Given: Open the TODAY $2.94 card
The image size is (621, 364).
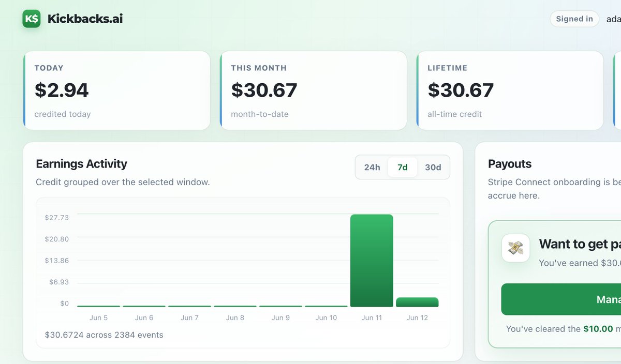Looking at the screenshot, I should (116, 90).
